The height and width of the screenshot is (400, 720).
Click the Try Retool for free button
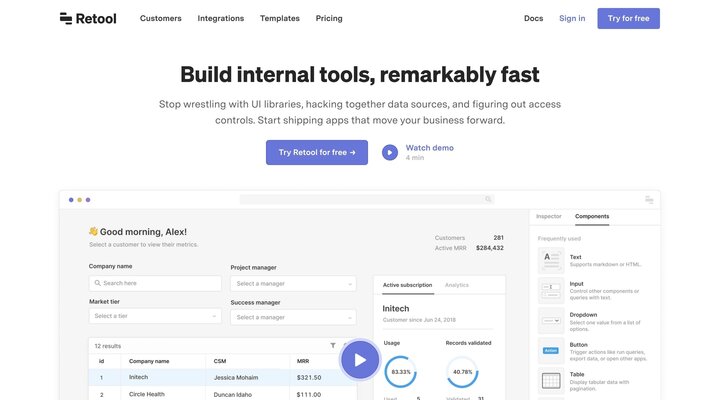[x=317, y=152]
